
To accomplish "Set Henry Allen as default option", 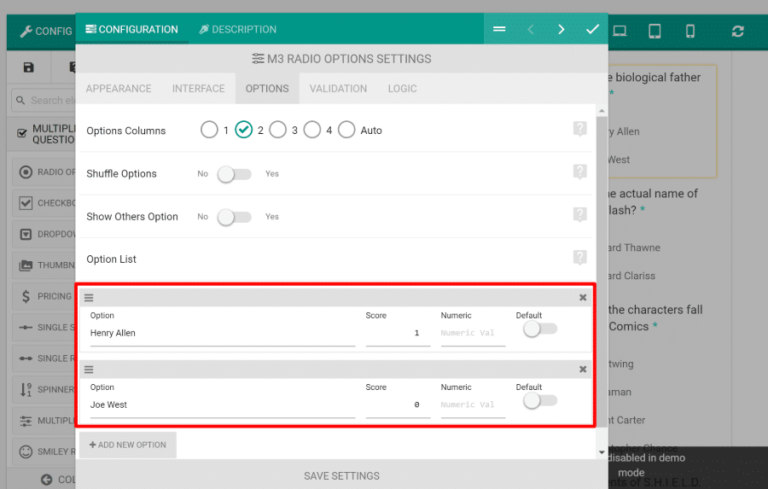I will click(540, 329).
